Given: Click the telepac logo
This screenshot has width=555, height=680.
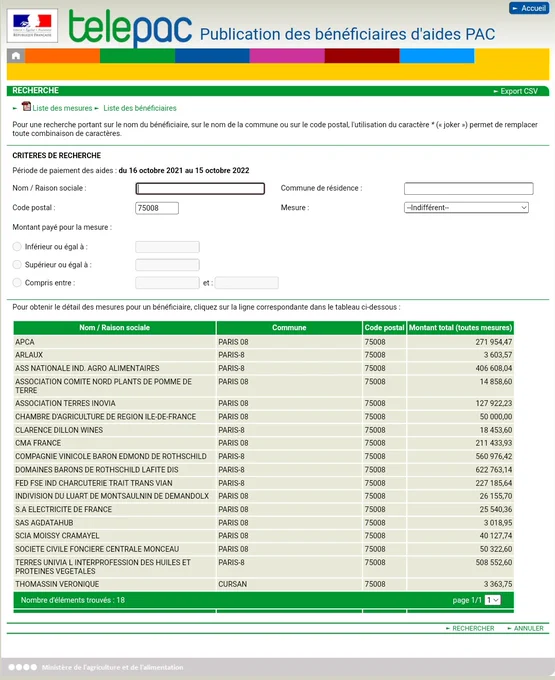Looking at the screenshot, I should pos(130,27).
